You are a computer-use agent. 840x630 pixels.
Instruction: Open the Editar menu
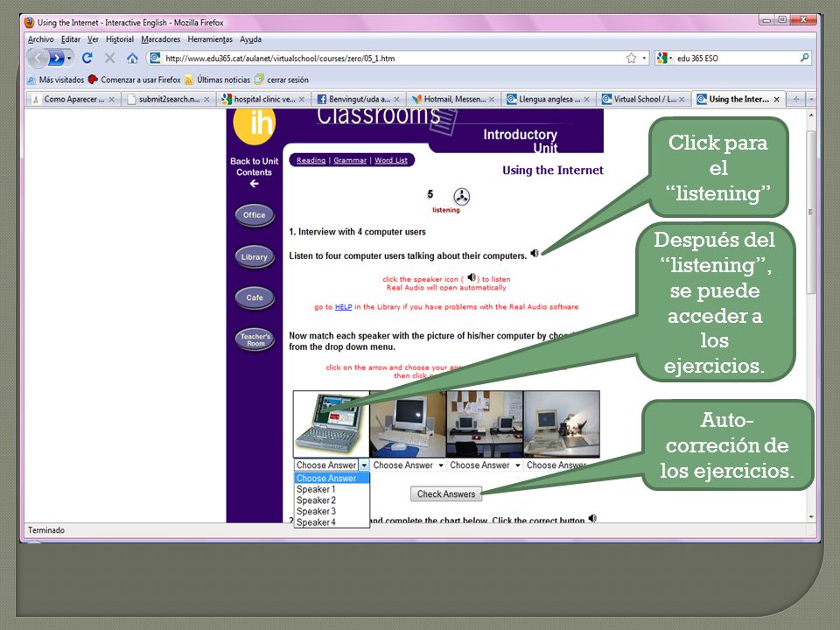coord(71,39)
